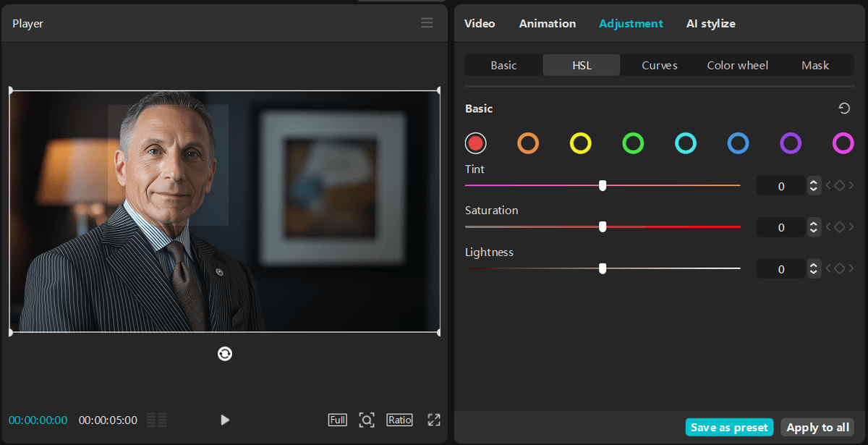Image resolution: width=868 pixels, height=445 pixels.
Task: Click the video preview of the man
Action: (225, 211)
